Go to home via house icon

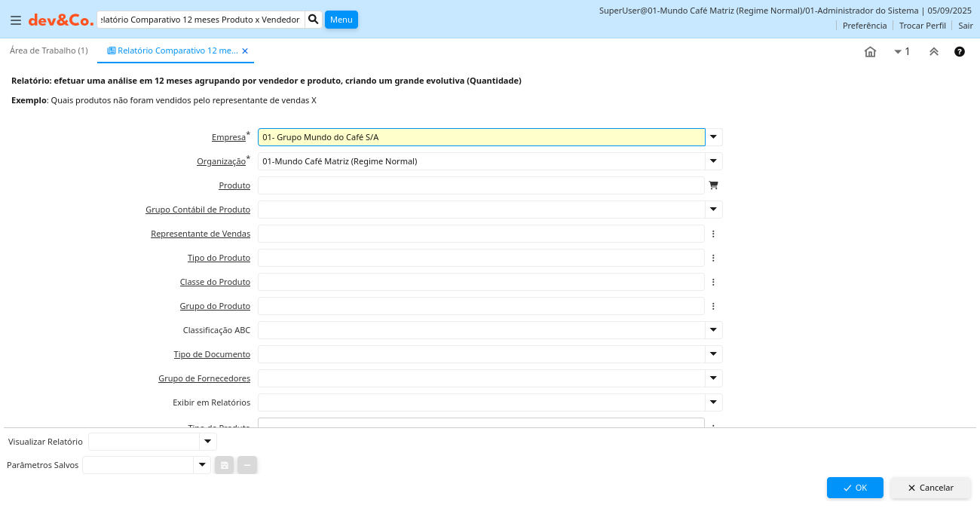coord(870,52)
